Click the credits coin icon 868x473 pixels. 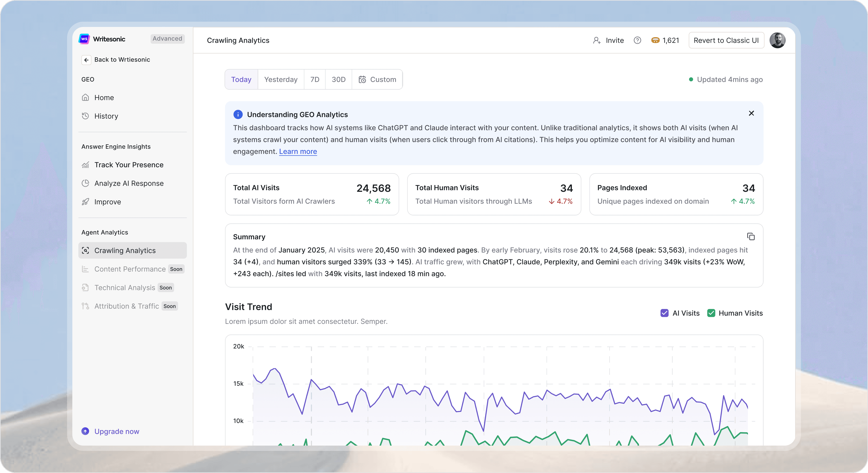click(655, 40)
